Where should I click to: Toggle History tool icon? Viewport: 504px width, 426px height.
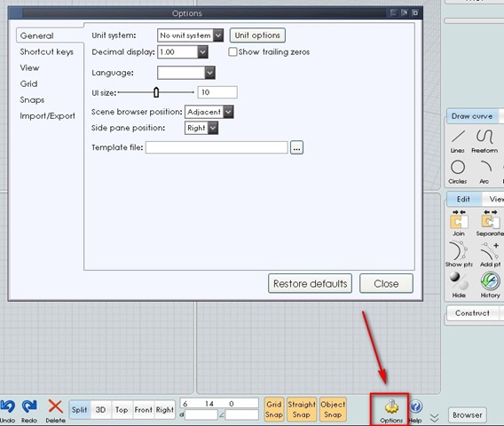[x=490, y=281]
